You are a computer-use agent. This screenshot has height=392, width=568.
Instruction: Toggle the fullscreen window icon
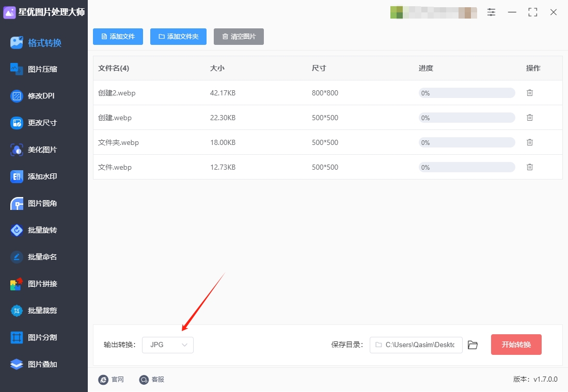tap(533, 12)
